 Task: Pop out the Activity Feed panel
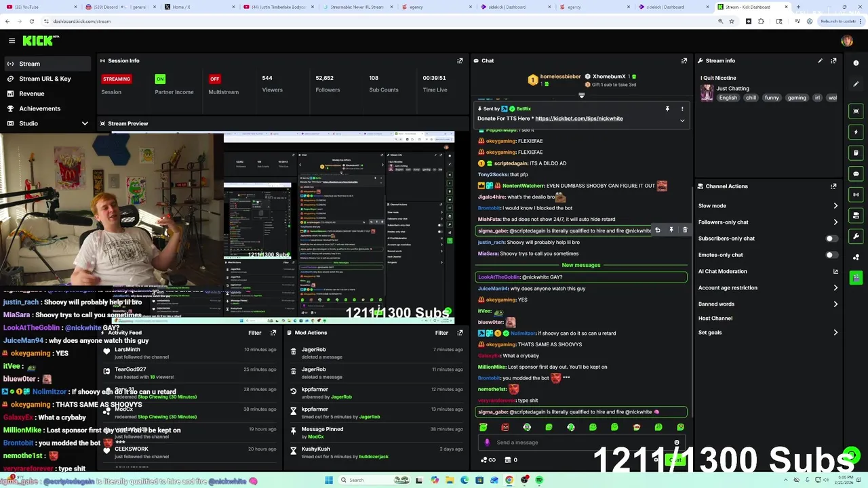coord(273,333)
